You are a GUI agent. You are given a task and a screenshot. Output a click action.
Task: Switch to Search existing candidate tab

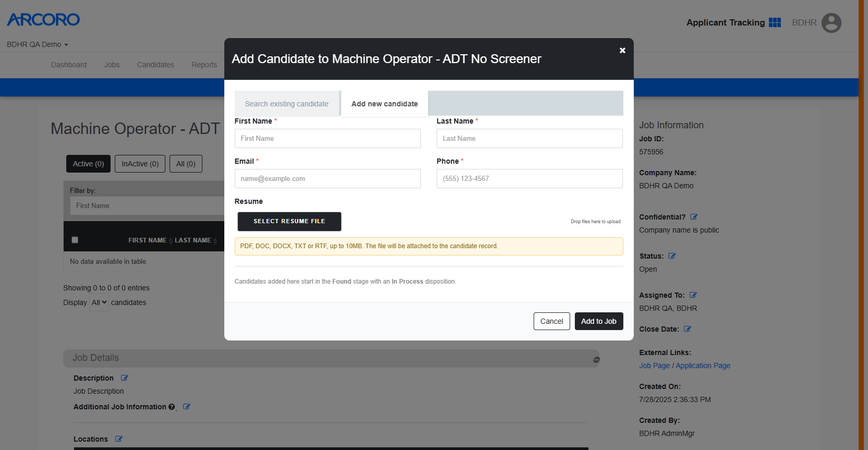(x=287, y=104)
